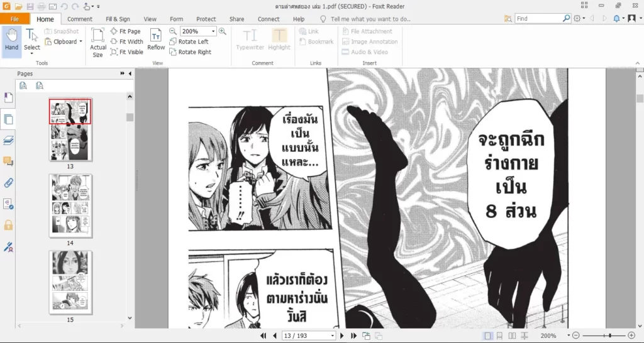Expand the user account dropdown
Screen dimensions: 644x343
pos(640,18)
